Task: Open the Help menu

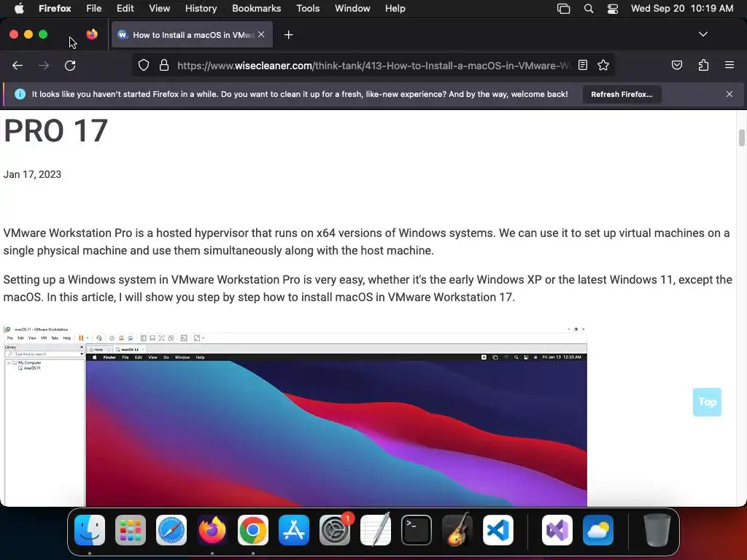Action: click(x=395, y=8)
